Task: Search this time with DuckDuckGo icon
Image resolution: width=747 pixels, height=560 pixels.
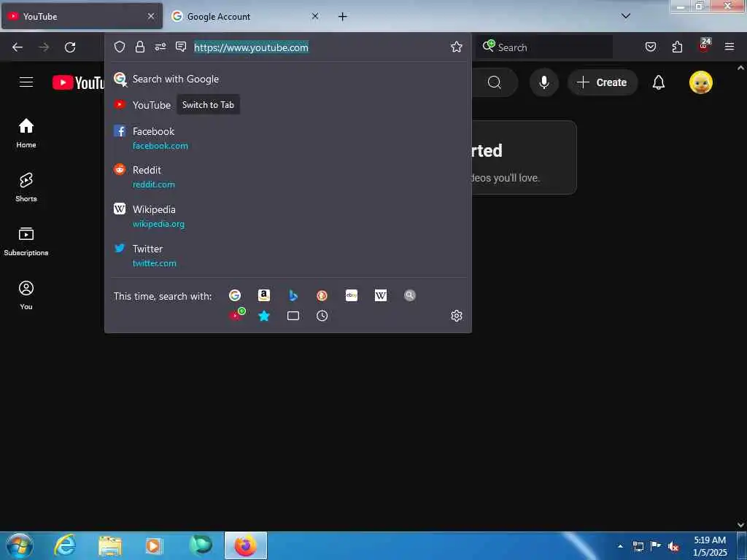Action: (x=322, y=295)
